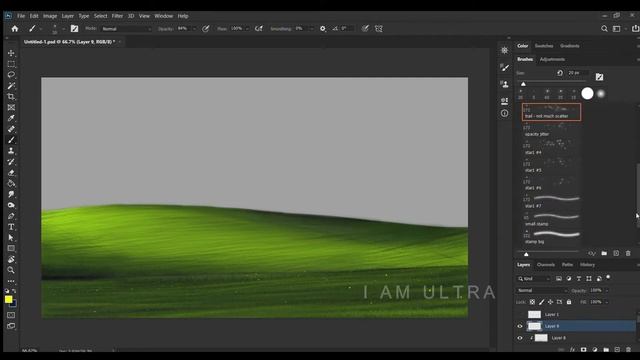Viewport: 640px width, 360px height.
Task: Show hidden Layer 1 visibility box
Action: pyautogui.click(x=520, y=314)
